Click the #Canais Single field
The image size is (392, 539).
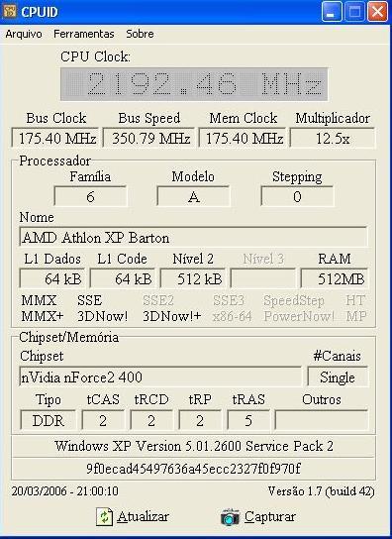coord(338,377)
